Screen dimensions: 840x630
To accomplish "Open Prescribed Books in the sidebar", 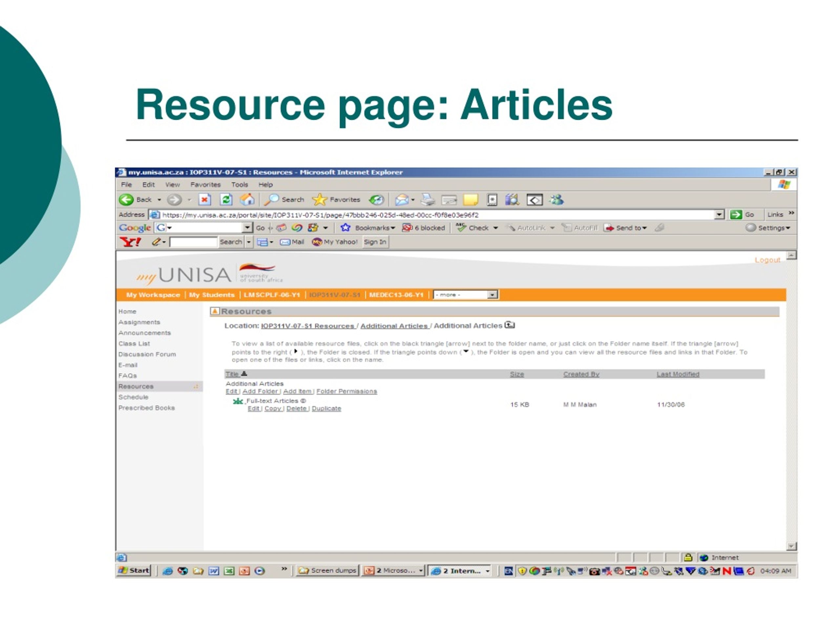I will tap(146, 408).
